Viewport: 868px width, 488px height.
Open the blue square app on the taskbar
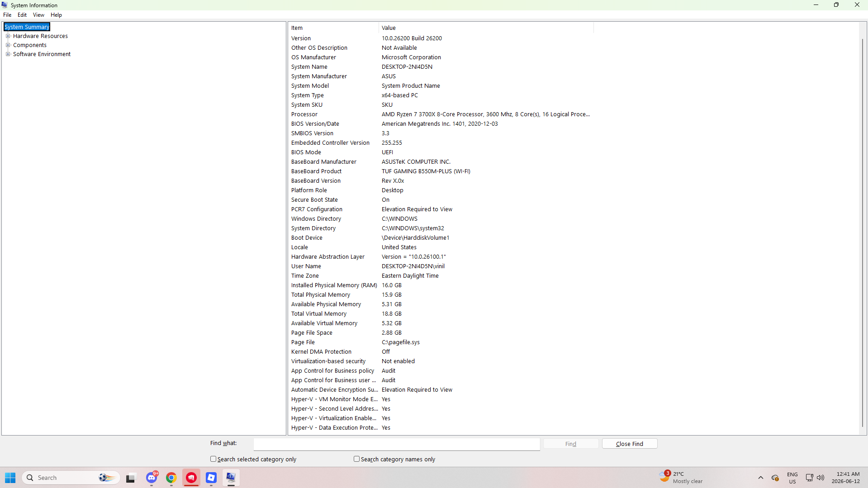[211, 478]
